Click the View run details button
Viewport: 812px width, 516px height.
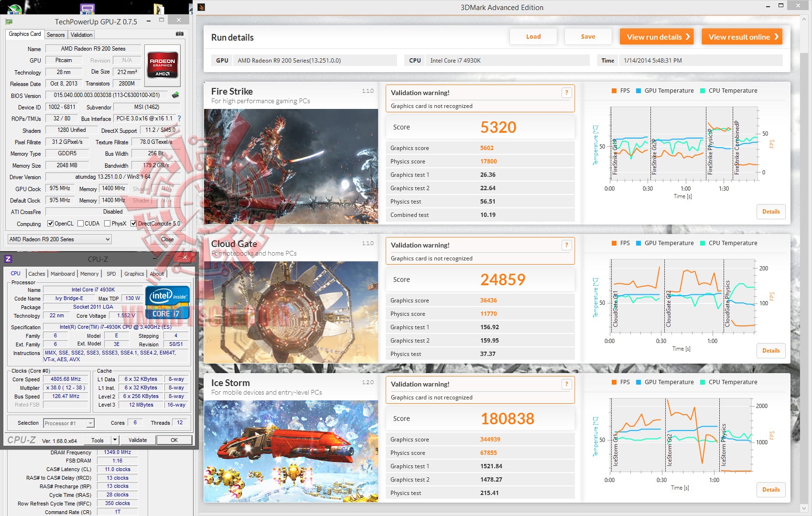point(657,37)
